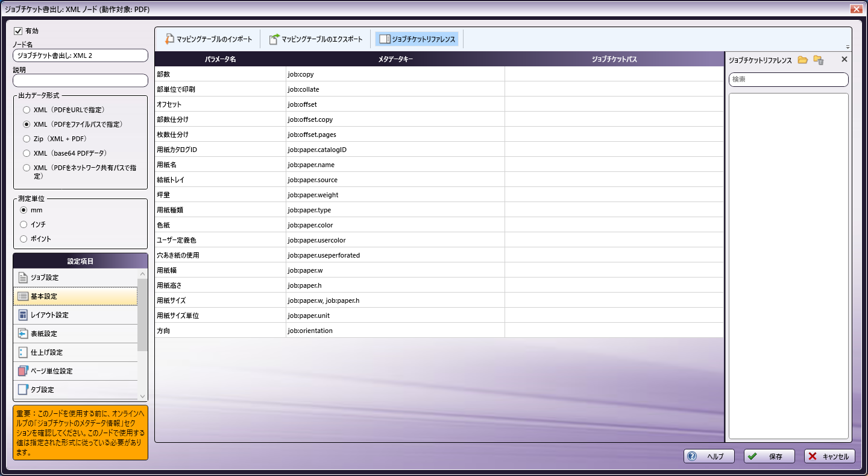Screen dimensions: 868x476
Task: Click the 基本設定 list icon
Action: tap(22, 296)
